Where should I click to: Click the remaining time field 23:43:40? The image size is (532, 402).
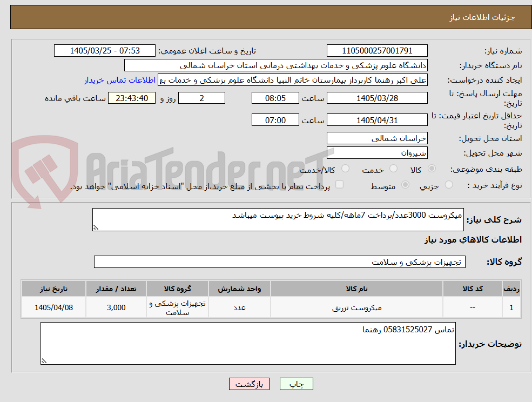tap(132, 98)
